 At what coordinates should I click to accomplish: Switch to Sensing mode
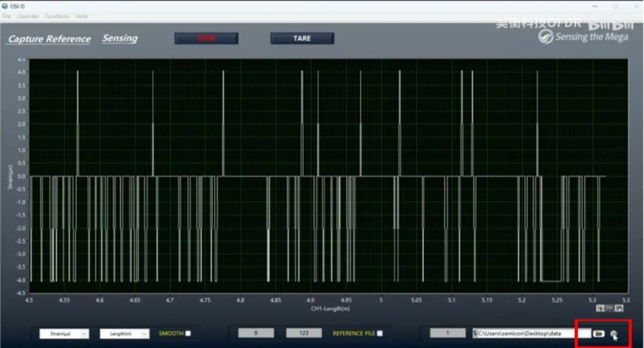(x=119, y=38)
